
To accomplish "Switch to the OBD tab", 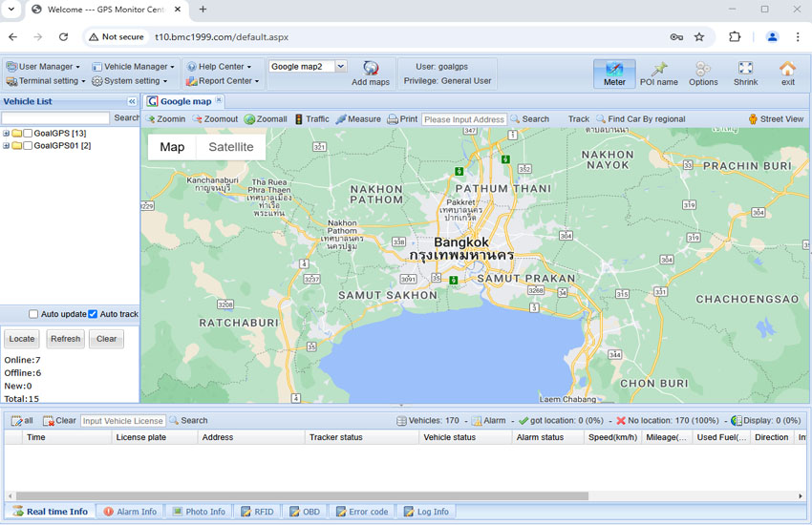I will click(306, 512).
